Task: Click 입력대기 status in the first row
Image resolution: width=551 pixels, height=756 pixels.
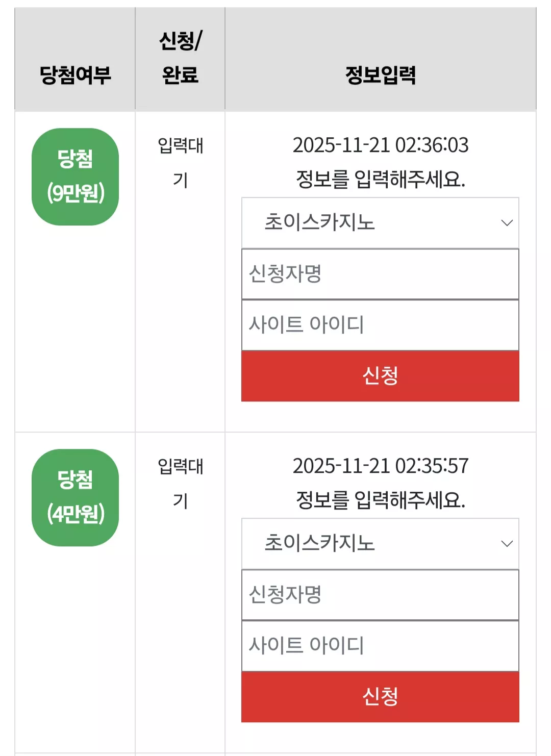Action: pyautogui.click(x=180, y=163)
